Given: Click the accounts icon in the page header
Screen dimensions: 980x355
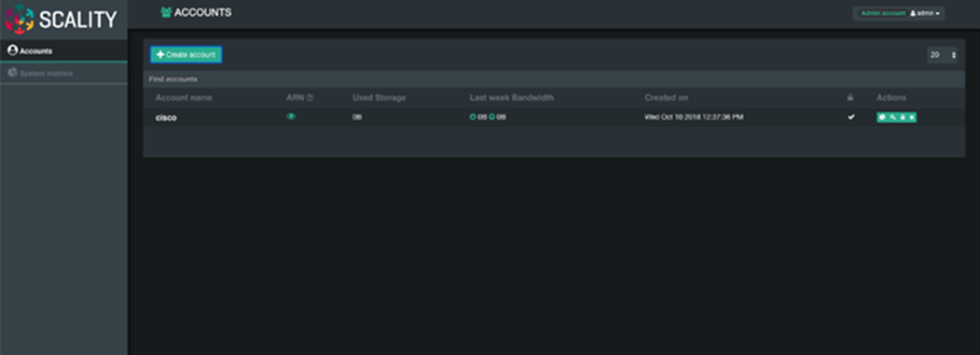Looking at the screenshot, I should click(x=166, y=12).
